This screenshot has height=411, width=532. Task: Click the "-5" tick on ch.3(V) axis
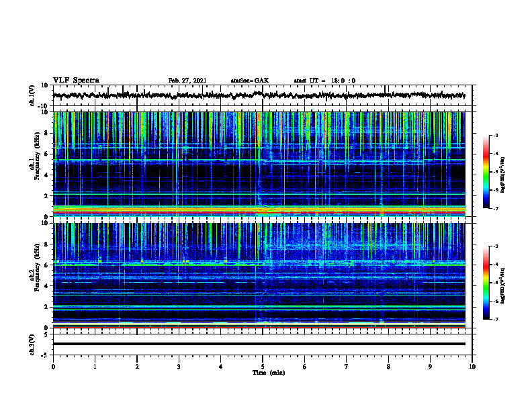[x=46, y=355]
